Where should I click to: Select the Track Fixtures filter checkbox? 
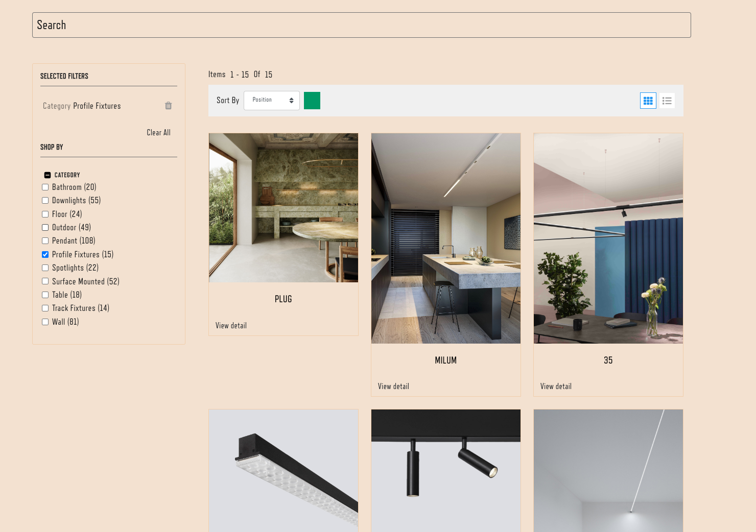click(45, 308)
